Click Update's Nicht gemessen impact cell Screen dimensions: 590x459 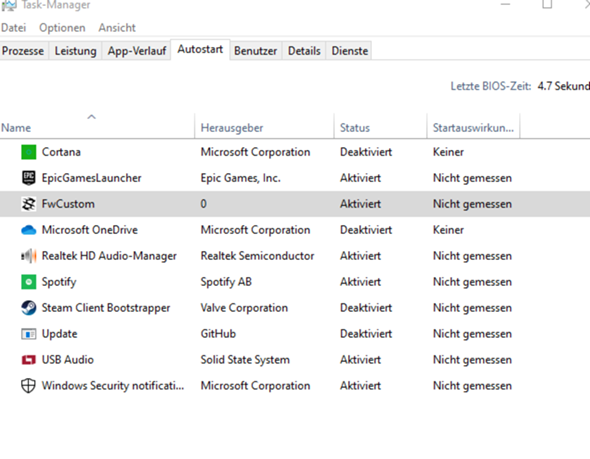pos(472,334)
